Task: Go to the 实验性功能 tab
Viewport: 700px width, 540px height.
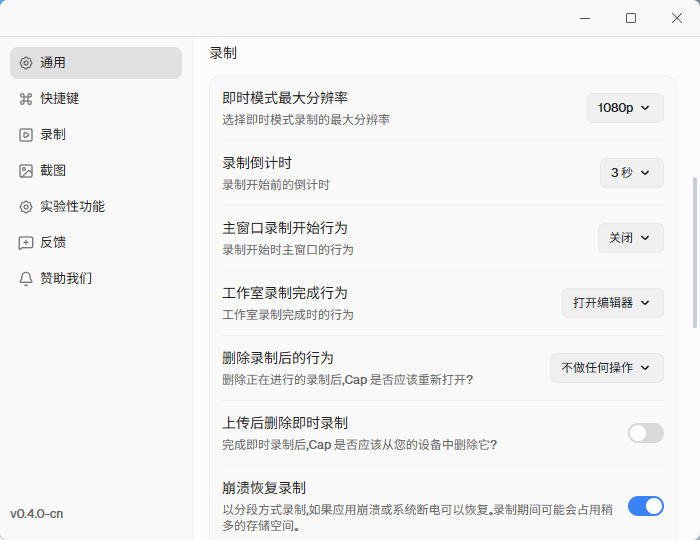Action: [x=96, y=207]
